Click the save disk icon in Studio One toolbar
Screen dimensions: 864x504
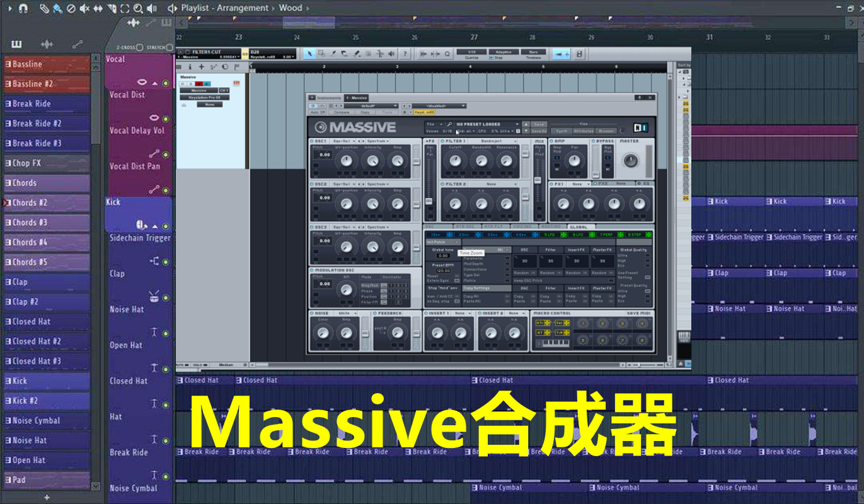tap(579, 54)
